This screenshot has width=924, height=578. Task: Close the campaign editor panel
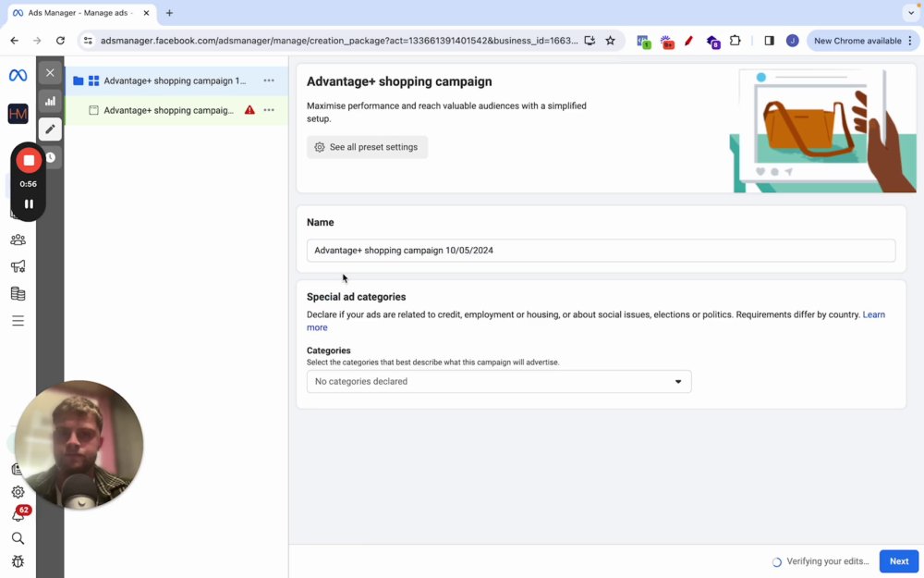pyautogui.click(x=50, y=72)
